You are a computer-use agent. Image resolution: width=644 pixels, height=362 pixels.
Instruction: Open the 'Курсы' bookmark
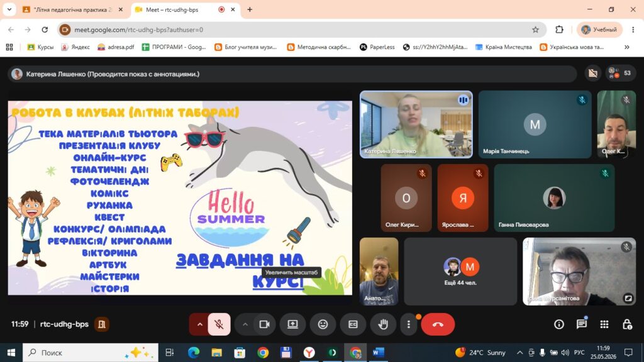40,47
